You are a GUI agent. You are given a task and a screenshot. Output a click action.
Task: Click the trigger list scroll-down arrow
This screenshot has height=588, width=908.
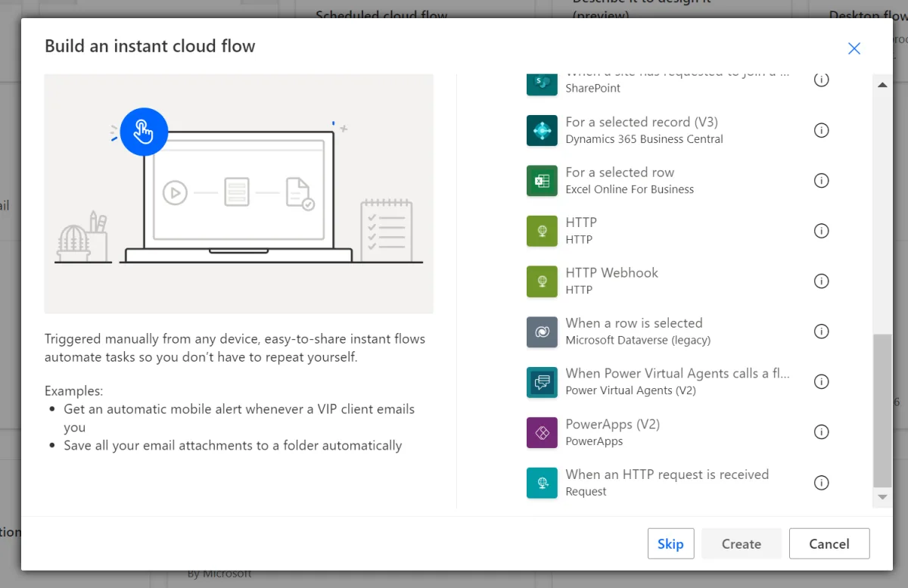[882, 497]
